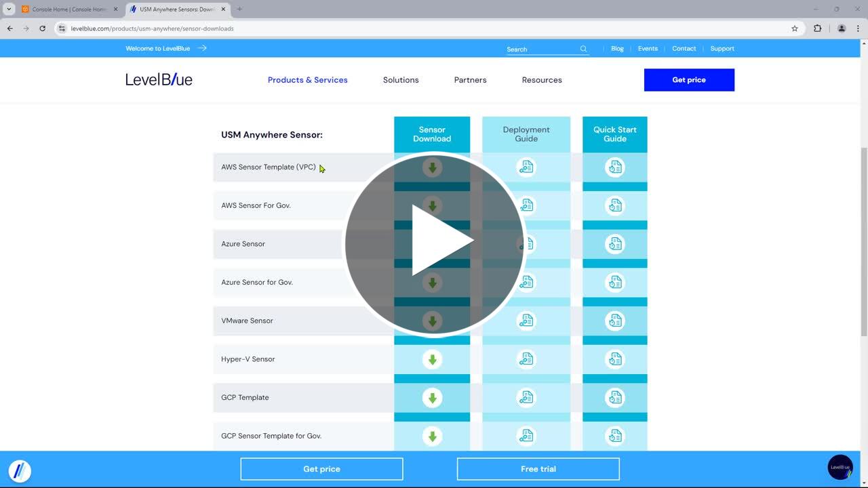Expand the Resources navigation menu
Screen dimensions: 868x488
(x=542, y=80)
